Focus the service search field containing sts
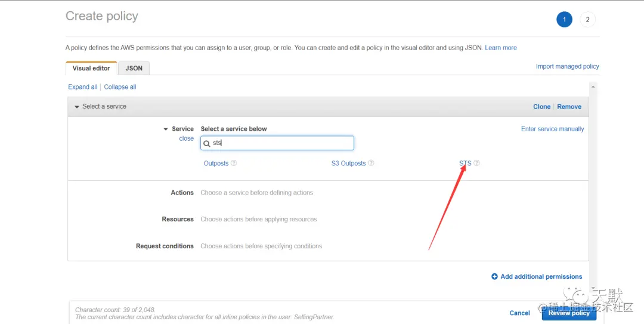The image size is (644, 324). (277, 143)
